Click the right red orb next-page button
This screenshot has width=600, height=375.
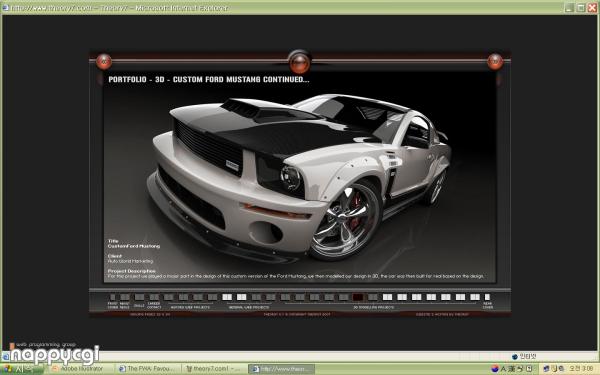495,62
